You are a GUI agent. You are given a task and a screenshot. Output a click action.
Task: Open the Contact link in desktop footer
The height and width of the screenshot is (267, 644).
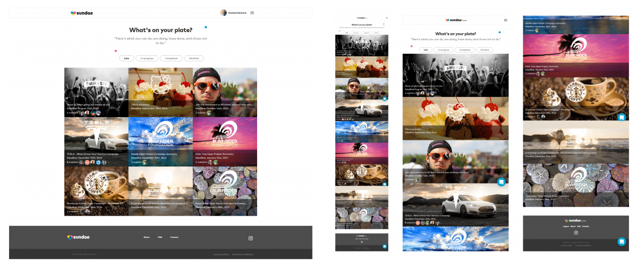click(174, 237)
